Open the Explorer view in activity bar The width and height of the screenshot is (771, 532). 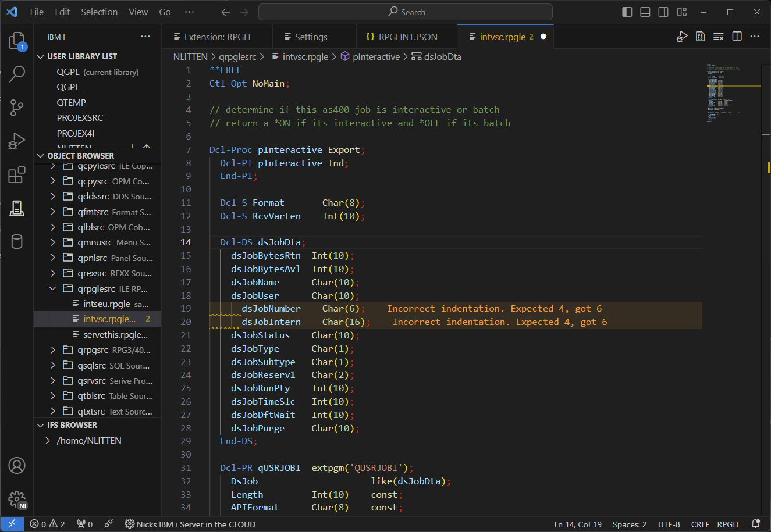(x=17, y=41)
